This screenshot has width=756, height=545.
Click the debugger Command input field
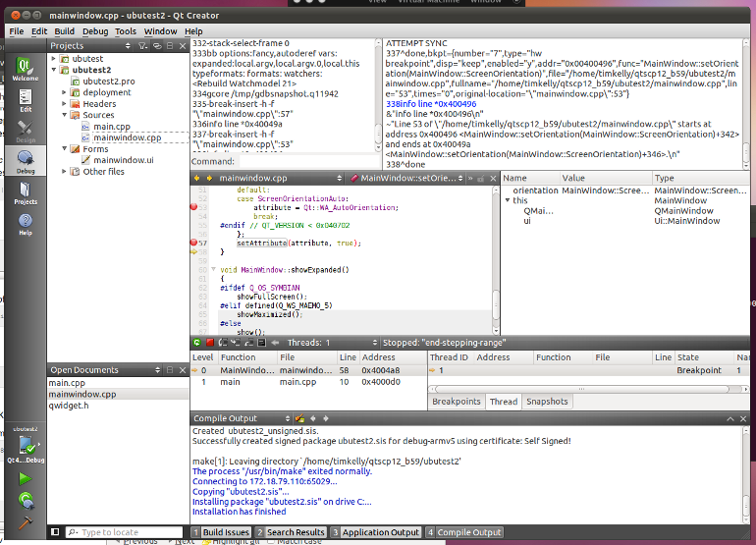click(x=308, y=162)
